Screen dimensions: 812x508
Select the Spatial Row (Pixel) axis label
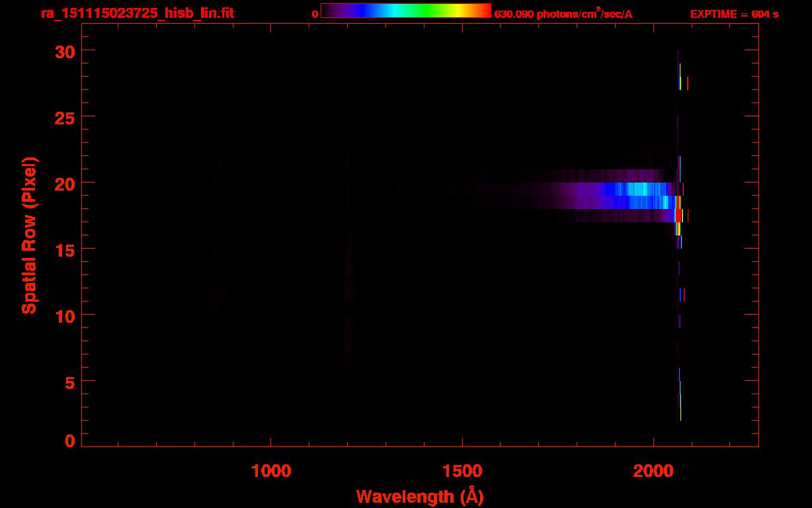pos(30,235)
